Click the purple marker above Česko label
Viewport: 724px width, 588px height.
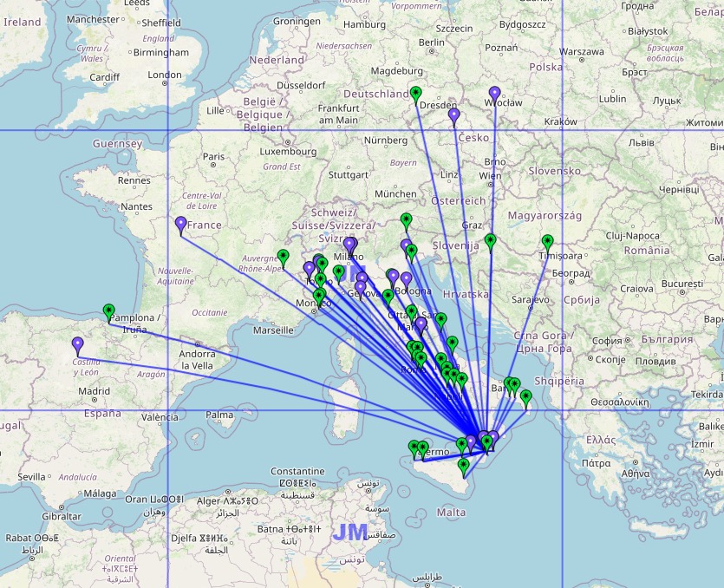tap(453, 115)
